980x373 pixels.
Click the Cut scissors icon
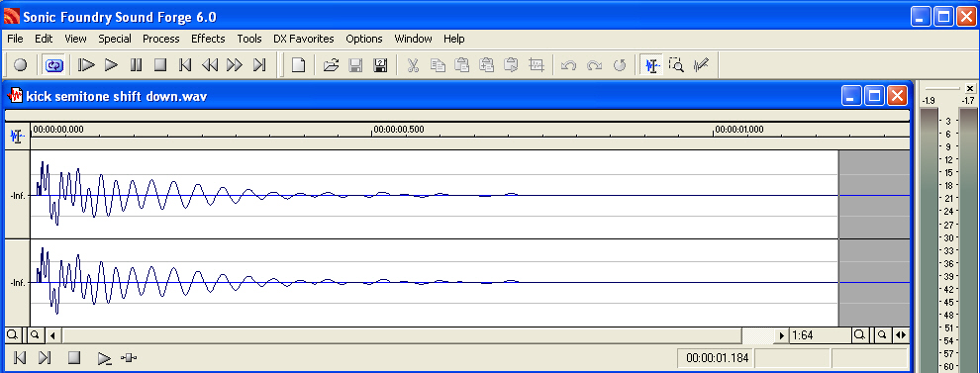point(413,65)
